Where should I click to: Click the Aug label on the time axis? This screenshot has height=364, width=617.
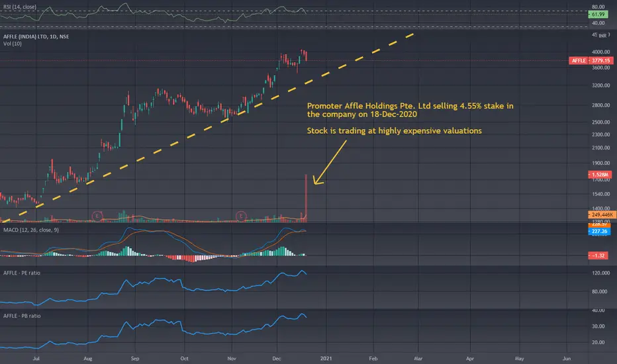tap(88, 359)
